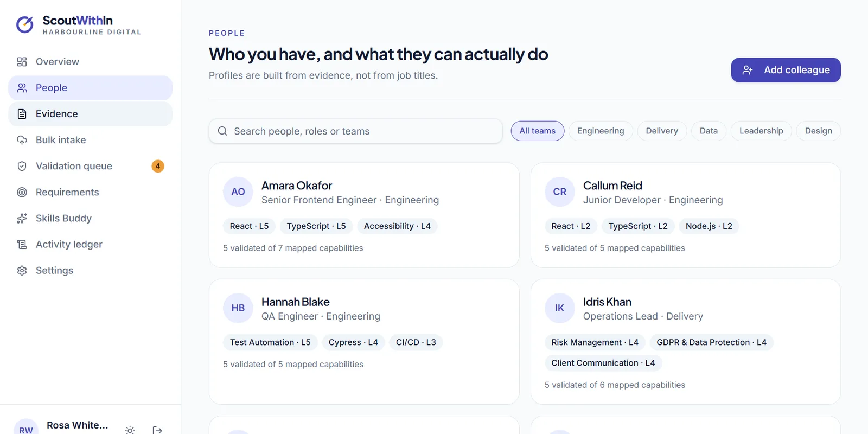Viewport: 868px width, 434px height.
Task: Click the add-person icon on Add colleague
Action: [748, 70]
